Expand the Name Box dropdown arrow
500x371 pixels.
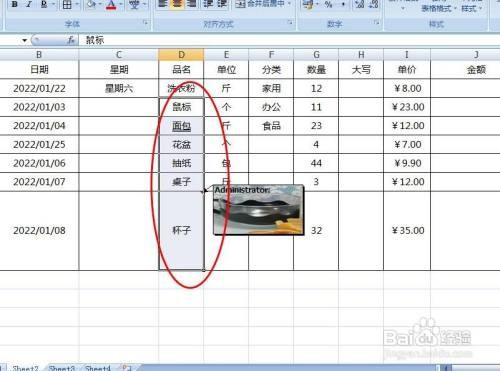(24, 40)
